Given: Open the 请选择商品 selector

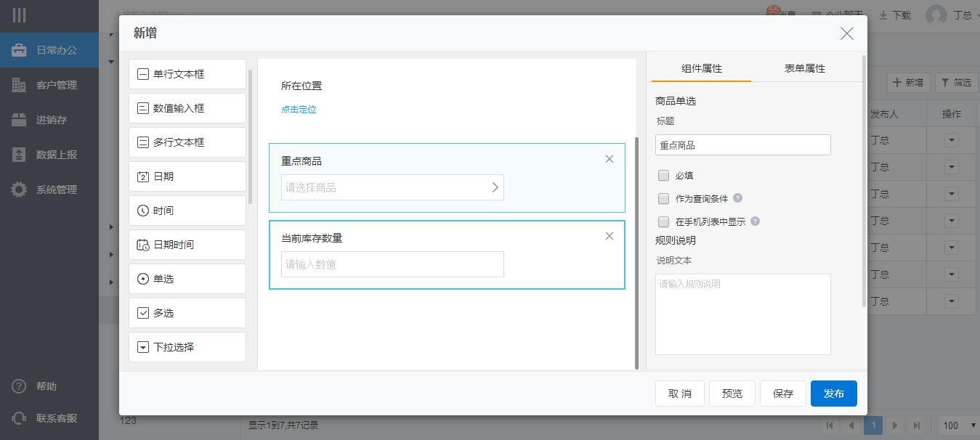Looking at the screenshot, I should pyautogui.click(x=392, y=187).
